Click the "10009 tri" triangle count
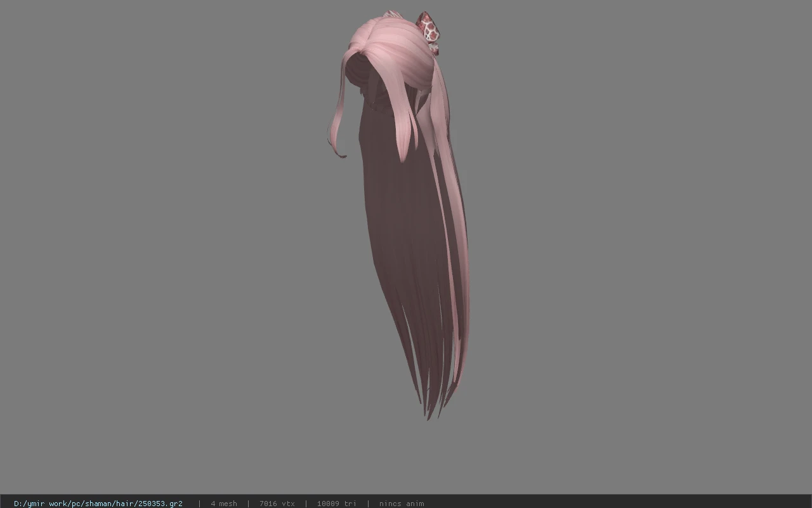The width and height of the screenshot is (812, 508). tap(337, 504)
